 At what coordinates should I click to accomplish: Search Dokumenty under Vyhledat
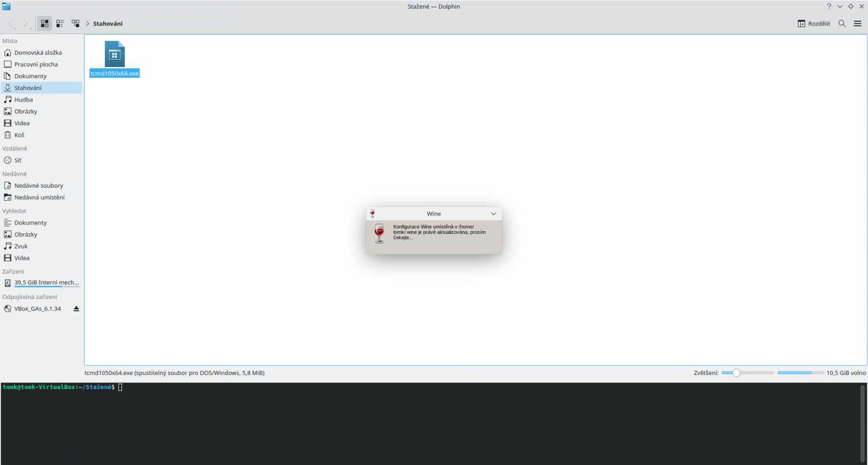(x=41, y=223)
